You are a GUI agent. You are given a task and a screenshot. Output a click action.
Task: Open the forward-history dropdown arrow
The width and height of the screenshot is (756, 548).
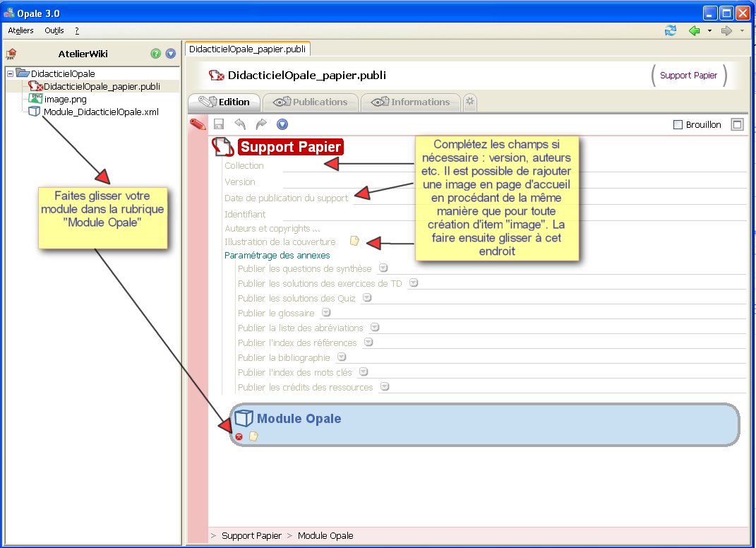(x=742, y=31)
